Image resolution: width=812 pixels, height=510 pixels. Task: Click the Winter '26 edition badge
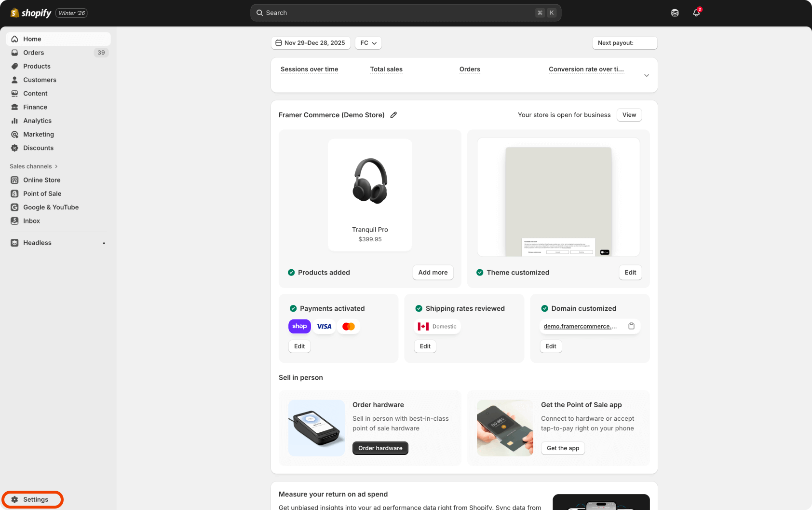(x=71, y=13)
